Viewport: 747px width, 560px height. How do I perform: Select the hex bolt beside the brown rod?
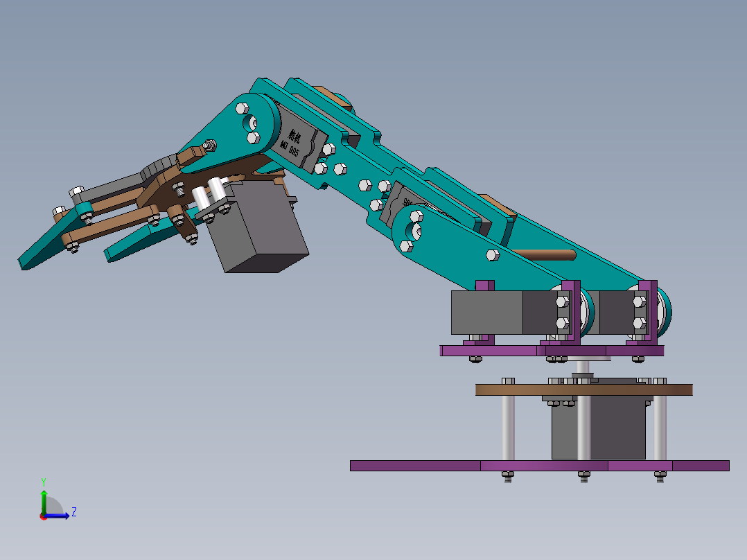click(493, 255)
